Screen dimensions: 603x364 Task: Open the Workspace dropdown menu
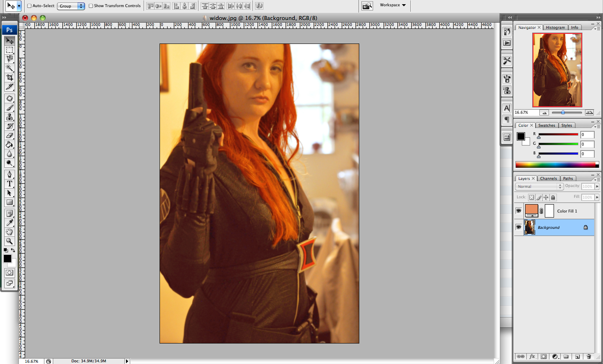[393, 5]
